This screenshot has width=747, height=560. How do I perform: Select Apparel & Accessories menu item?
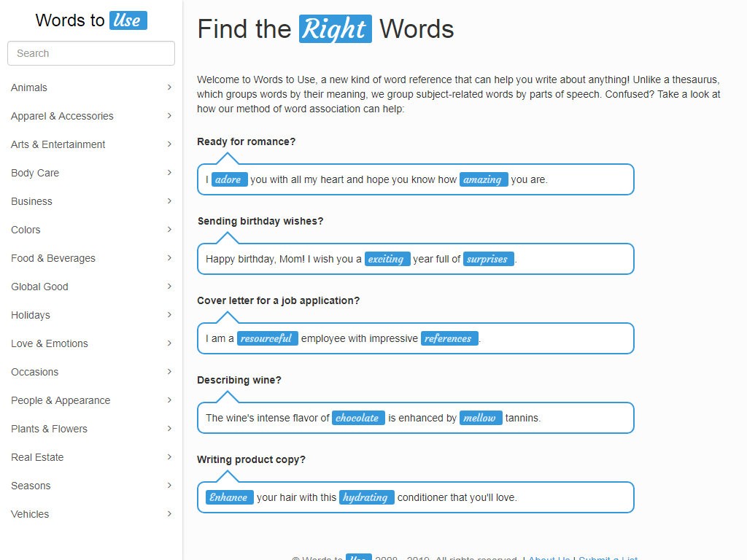(62, 116)
